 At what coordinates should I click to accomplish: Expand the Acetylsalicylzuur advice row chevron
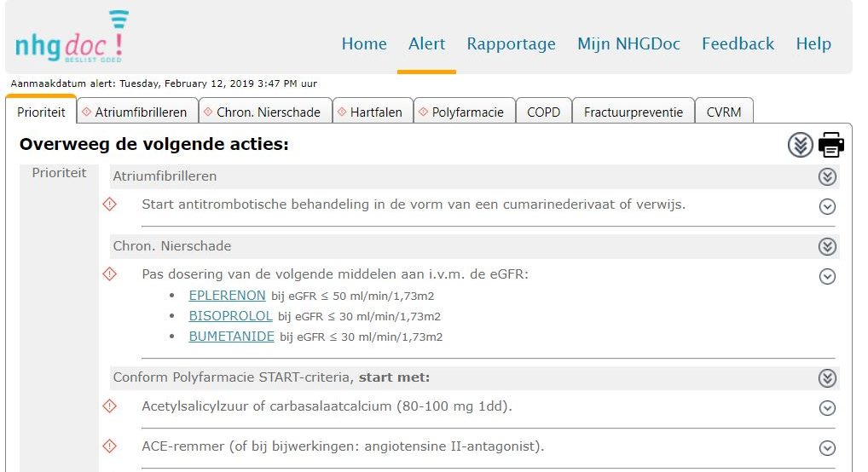point(826,408)
